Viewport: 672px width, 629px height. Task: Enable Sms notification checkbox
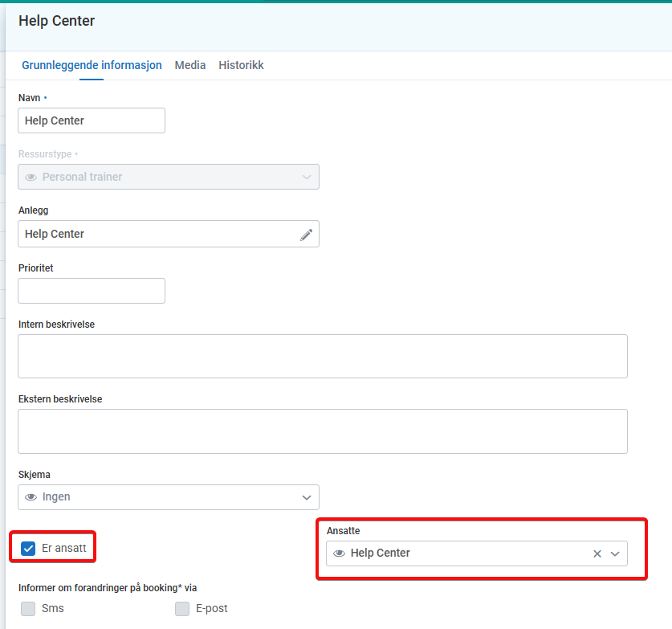(x=28, y=608)
